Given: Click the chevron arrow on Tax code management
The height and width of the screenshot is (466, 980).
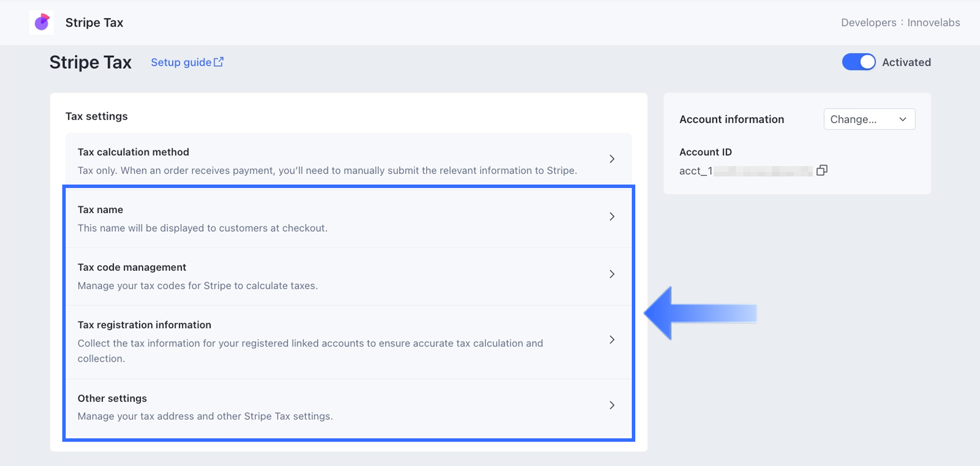Looking at the screenshot, I should click(x=612, y=274).
